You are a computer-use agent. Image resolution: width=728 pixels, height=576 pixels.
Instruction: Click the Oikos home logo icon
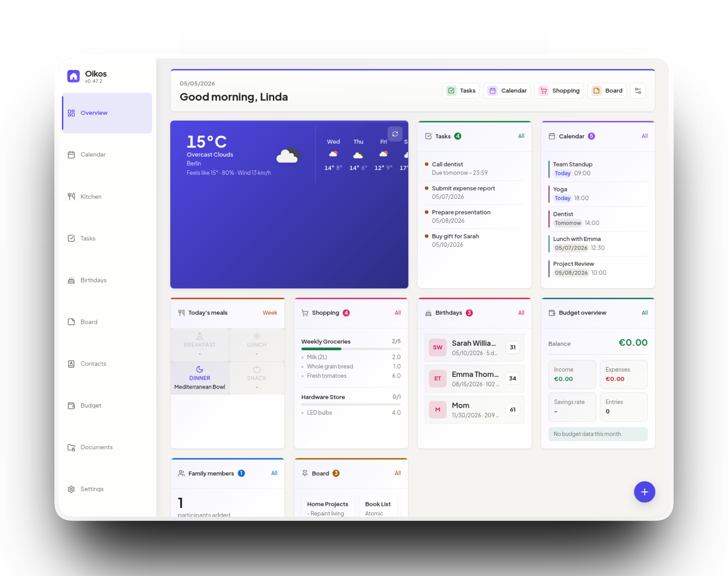[x=73, y=76]
